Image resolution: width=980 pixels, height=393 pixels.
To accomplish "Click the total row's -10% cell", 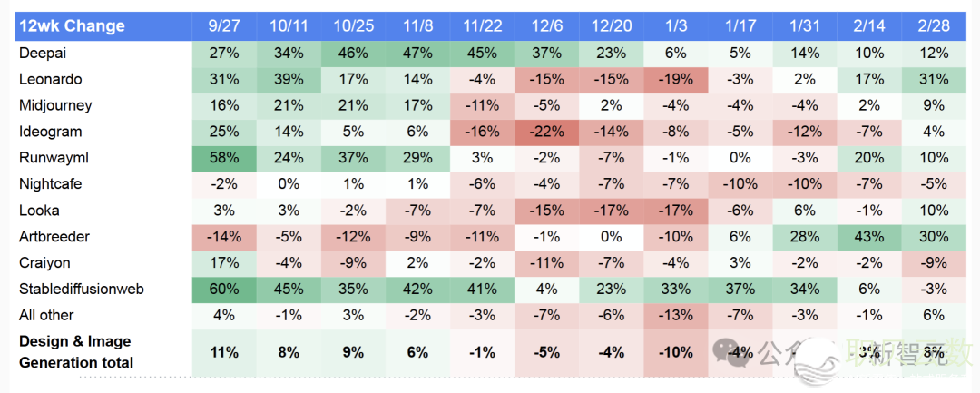I will point(676,352).
